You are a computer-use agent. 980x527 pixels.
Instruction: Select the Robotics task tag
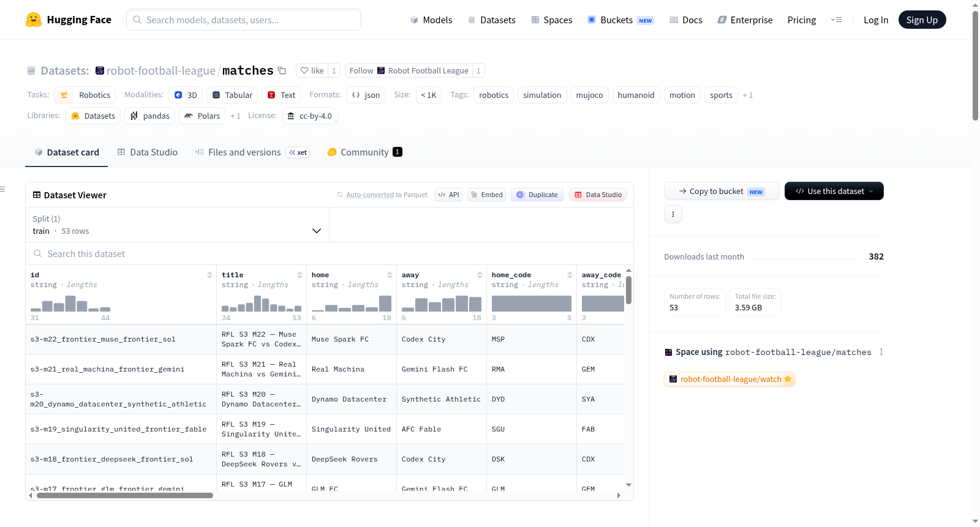86,95
